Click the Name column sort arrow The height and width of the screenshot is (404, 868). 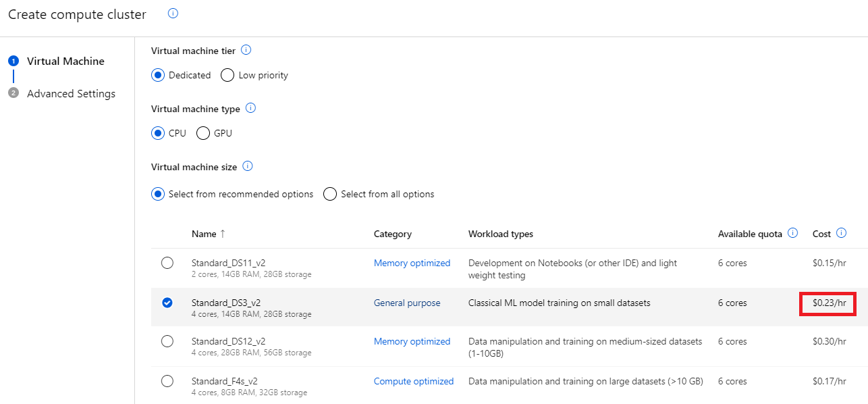click(223, 234)
